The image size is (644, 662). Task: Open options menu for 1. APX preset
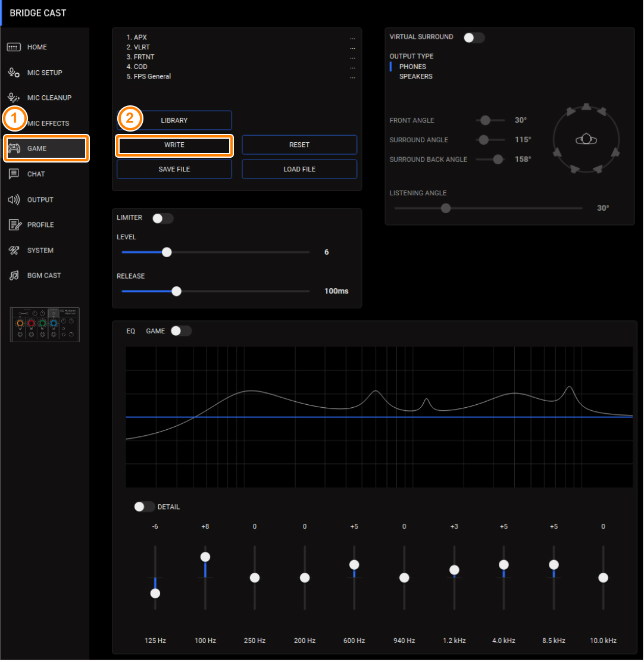click(x=352, y=38)
